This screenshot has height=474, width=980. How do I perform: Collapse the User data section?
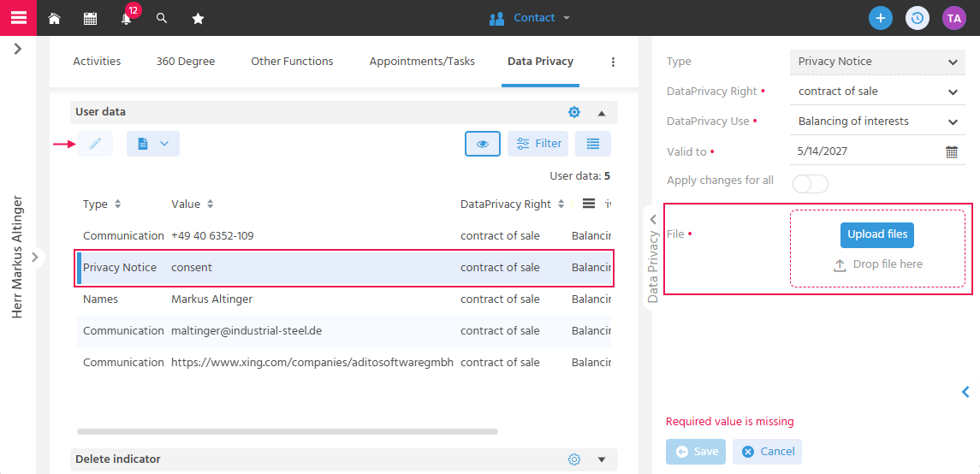click(x=602, y=113)
